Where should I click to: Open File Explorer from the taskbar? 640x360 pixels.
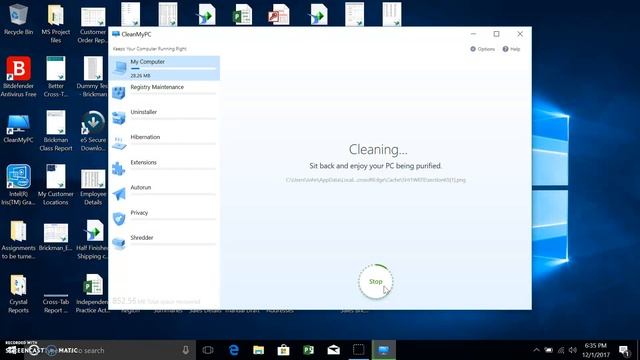click(x=258, y=350)
